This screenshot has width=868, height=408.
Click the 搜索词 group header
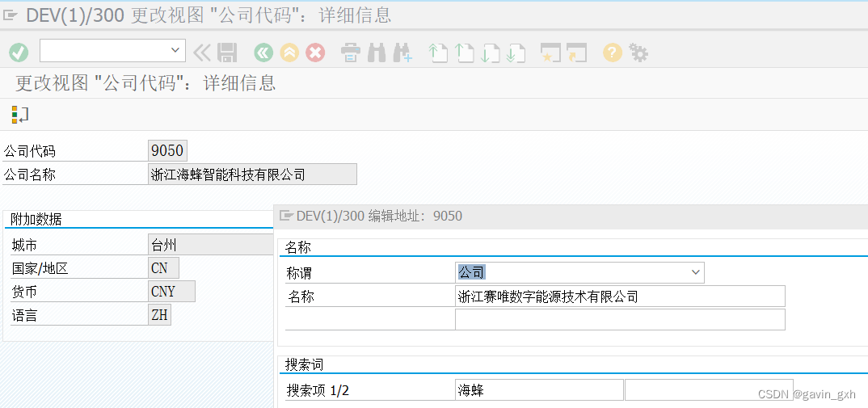(x=305, y=365)
